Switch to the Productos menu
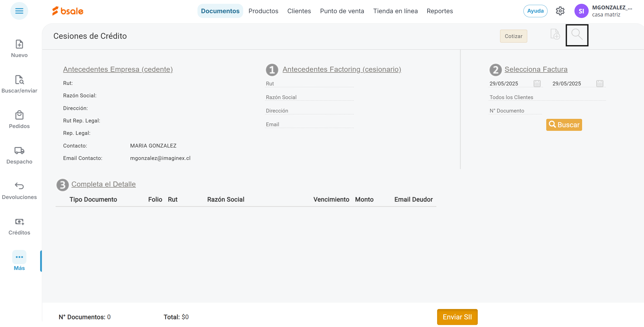 point(263,11)
